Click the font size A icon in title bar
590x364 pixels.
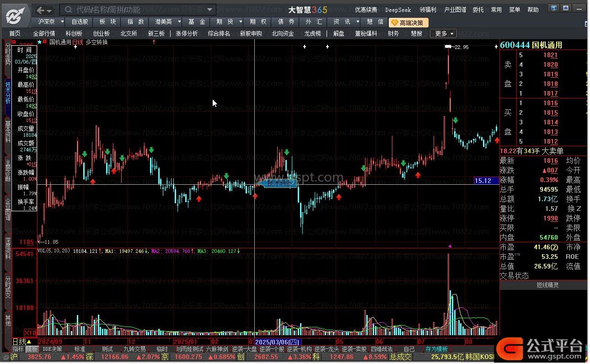(566, 8)
